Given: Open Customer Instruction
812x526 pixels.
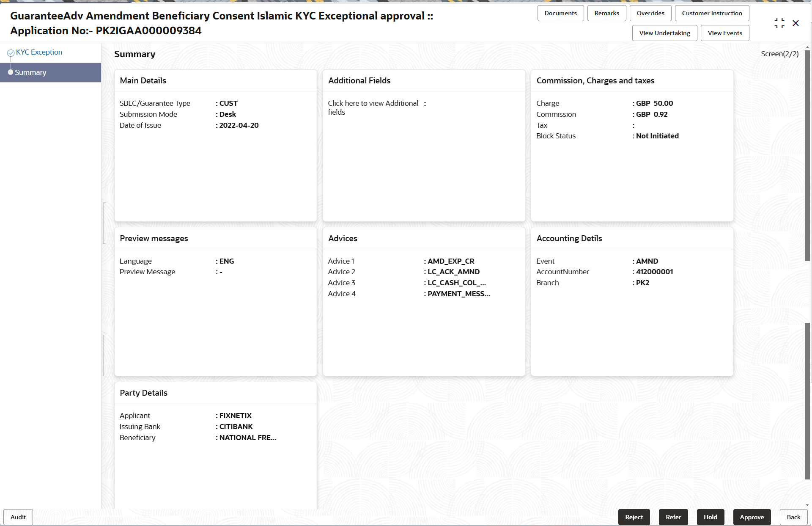Looking at the screenshot, I should (712, 13).
